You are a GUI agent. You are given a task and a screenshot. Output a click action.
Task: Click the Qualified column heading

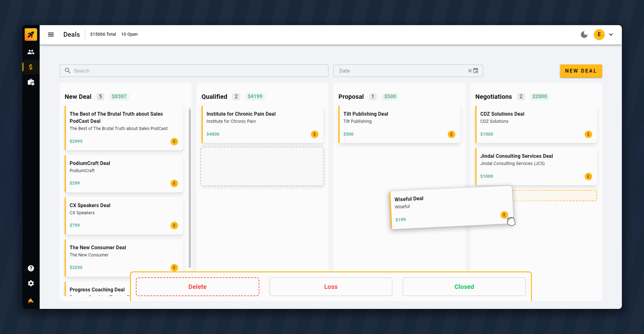[214, 97]
